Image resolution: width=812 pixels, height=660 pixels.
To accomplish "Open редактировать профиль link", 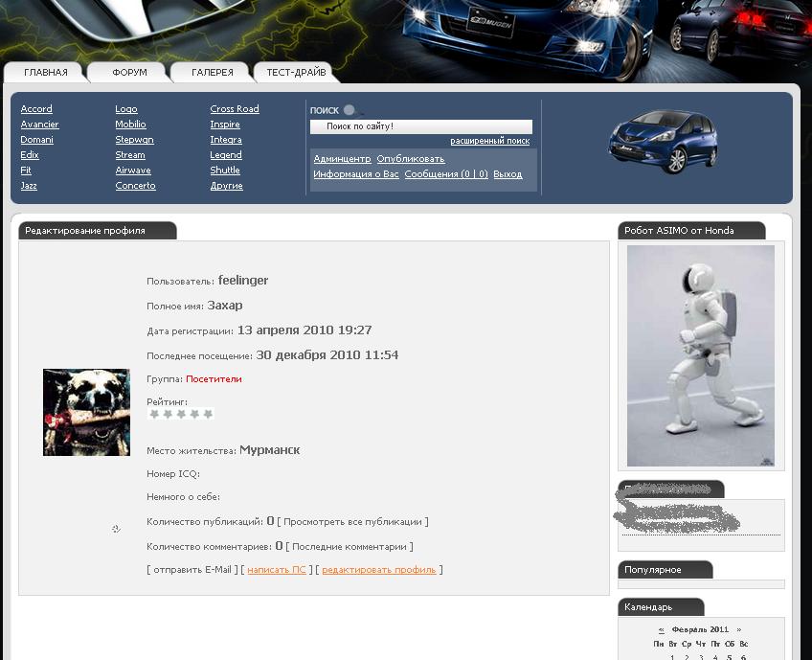I will (x=379, y=570).
